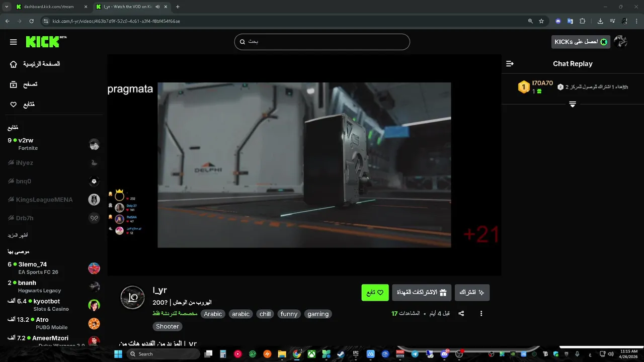This screenshot has height=362, width=644.
Task: Follow l_yr with the green تابع button
Action: (375, 293)
